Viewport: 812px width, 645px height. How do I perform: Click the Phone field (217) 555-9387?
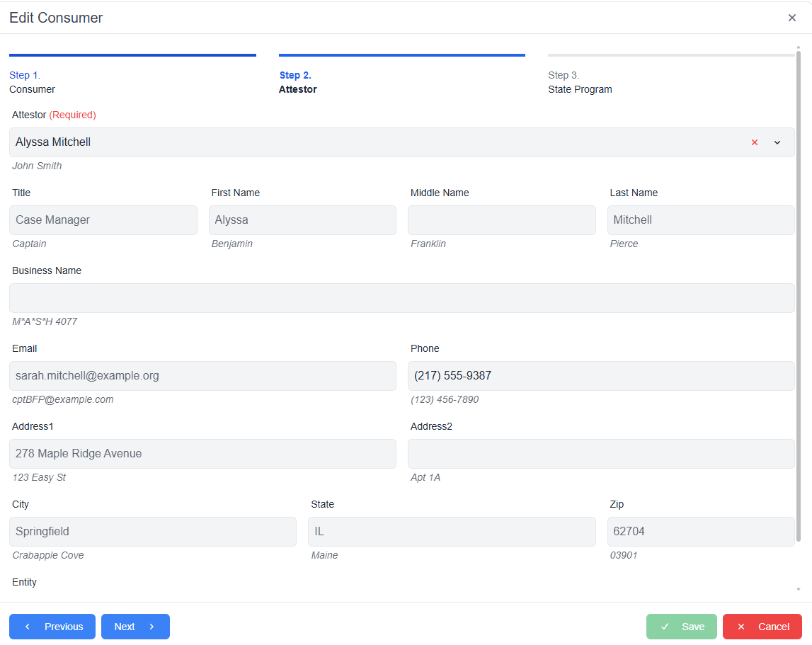point(601,376)
